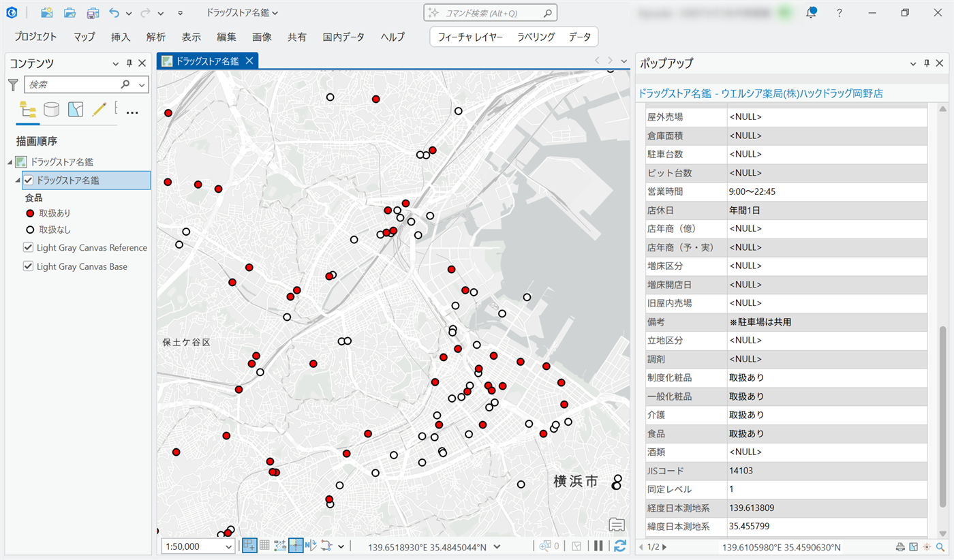Click the refresh map icon in status bar
Screen dimensions: 954x560
click(619, 546)
